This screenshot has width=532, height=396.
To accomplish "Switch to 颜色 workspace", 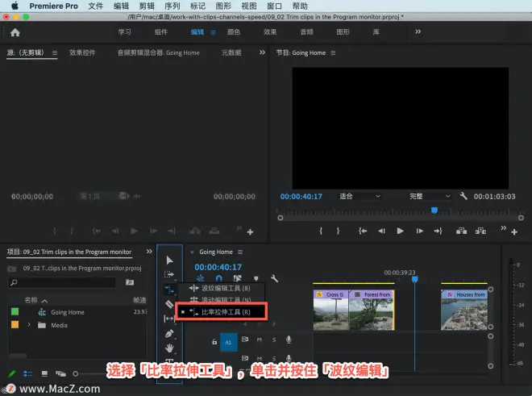I will [x=234, y=32].
